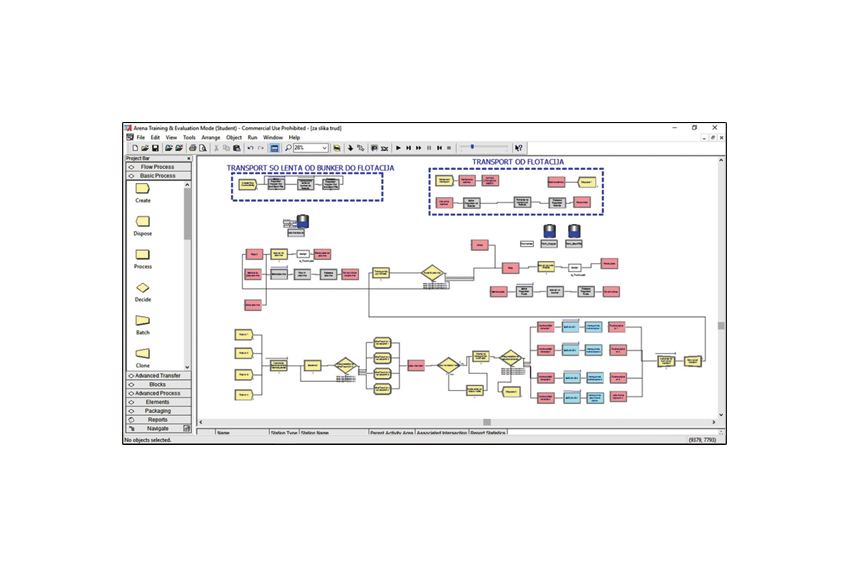Click the Copy toolbar icon
This screenshot has width=850, height=567.
[226, 147]
